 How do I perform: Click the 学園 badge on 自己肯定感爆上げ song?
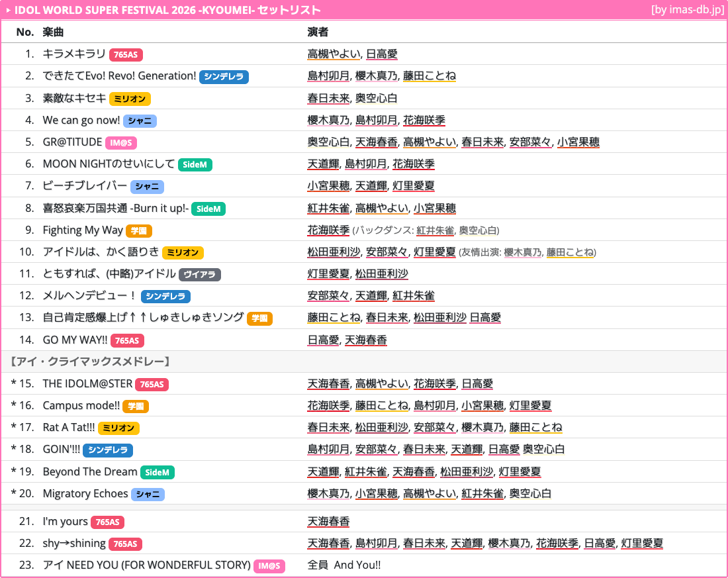(259, 318)
